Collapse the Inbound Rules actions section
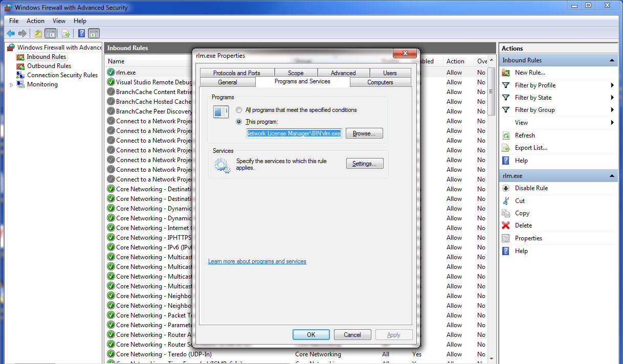The image size is (623, 364). point(612,60)
